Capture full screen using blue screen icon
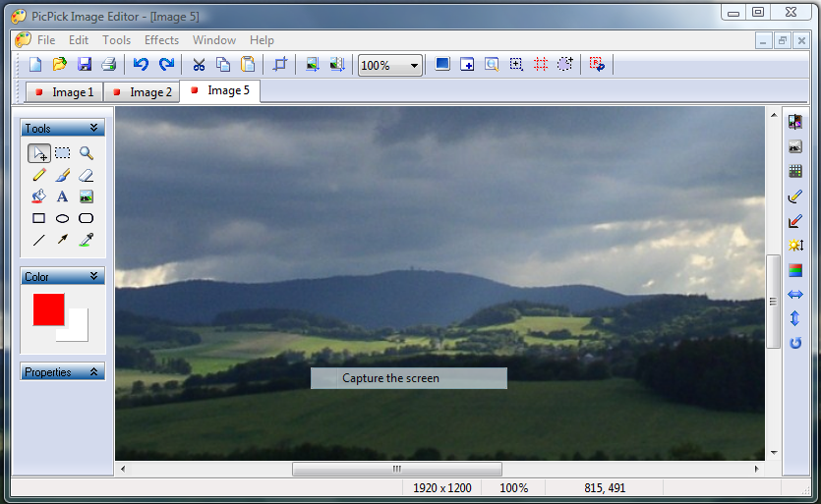Viewport: 821px width, 504px height. (442, 65)
